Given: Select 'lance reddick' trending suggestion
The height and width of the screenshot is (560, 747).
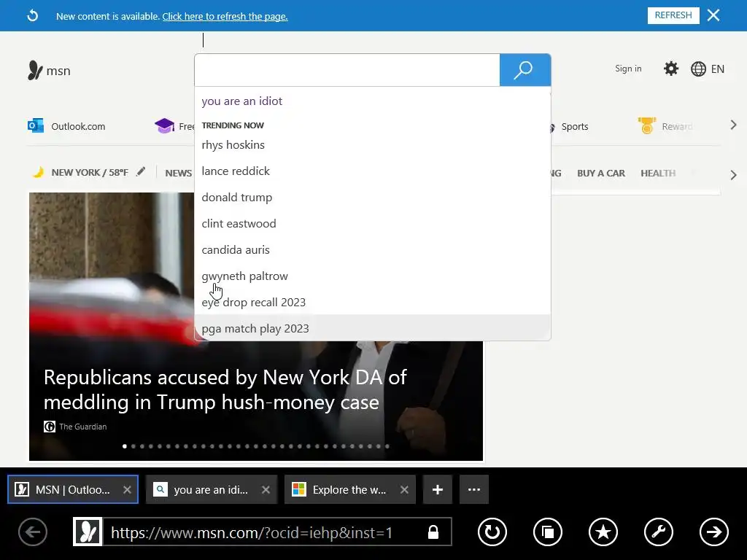Looking at the screenshot, I should click(x=373, y=171).
